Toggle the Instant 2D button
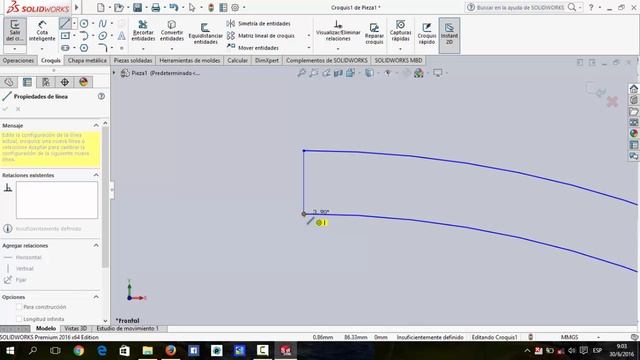 coord(449,35)
